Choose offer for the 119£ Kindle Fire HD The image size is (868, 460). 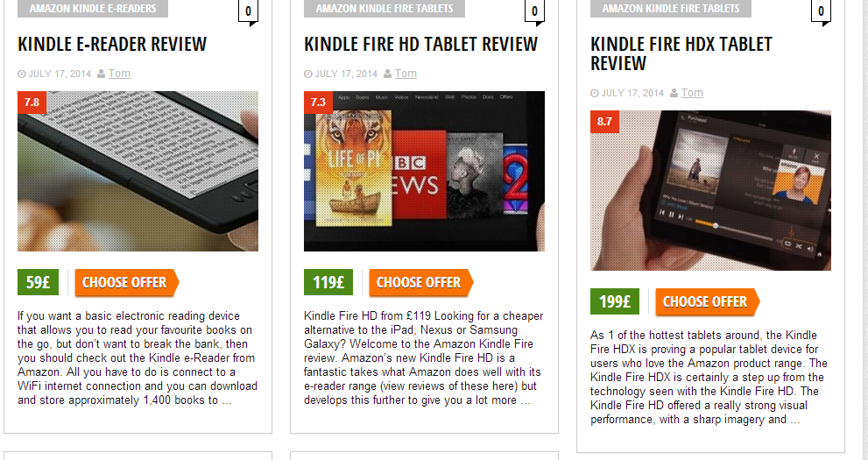[x=420, y=282]
